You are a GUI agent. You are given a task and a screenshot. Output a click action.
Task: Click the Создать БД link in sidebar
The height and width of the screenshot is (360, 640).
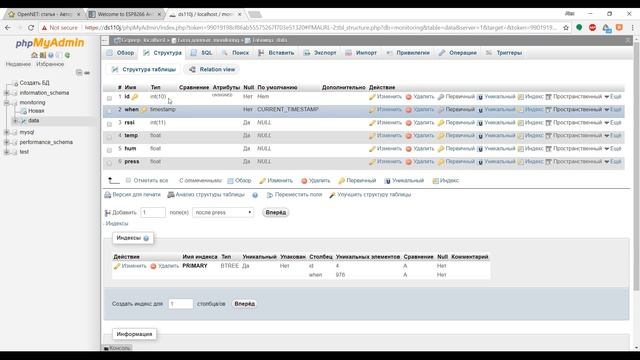point(34,83)
